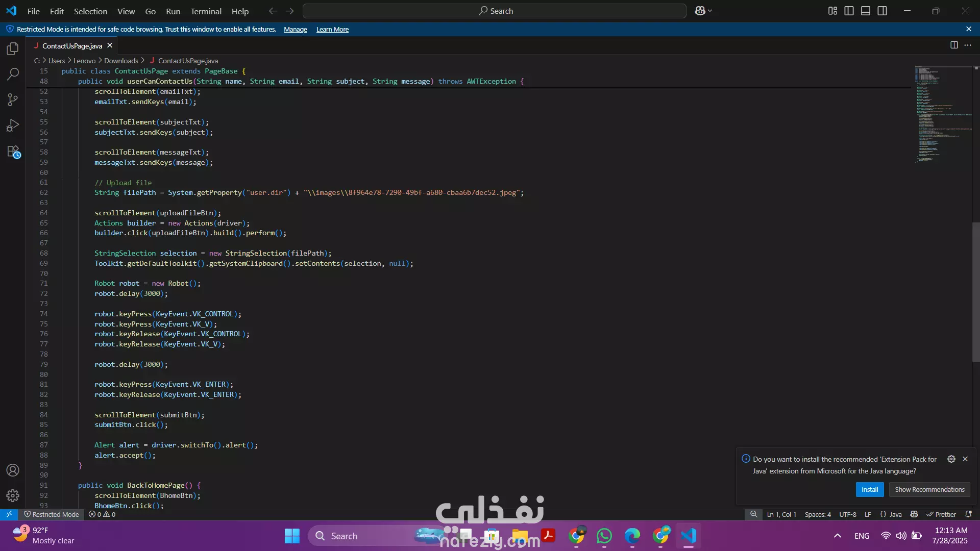Split the editor to the right

(x=953, y=45)
